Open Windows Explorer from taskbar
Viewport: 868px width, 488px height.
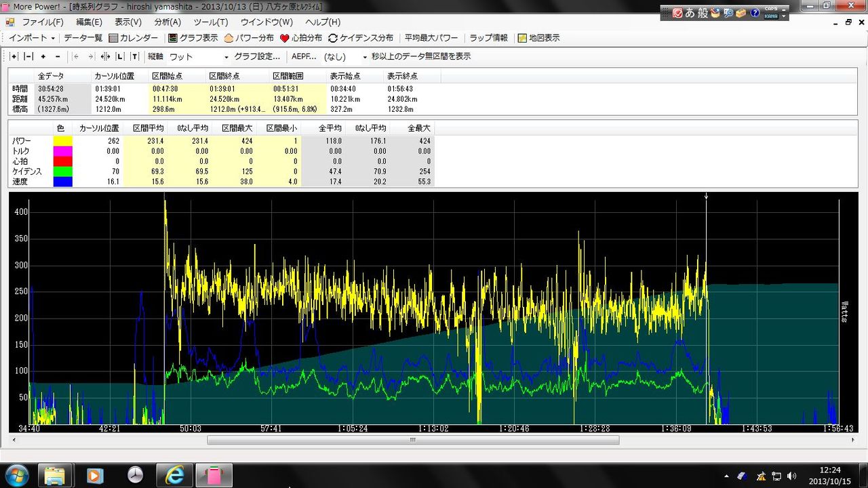56,474
